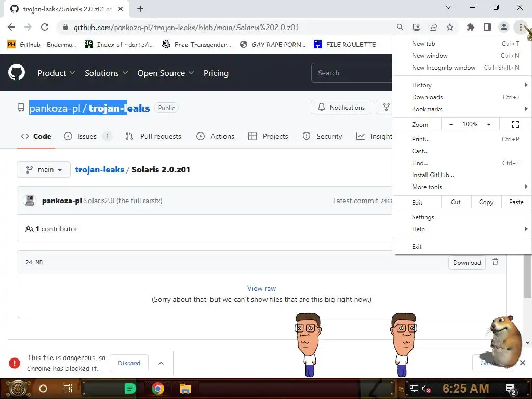Go to GitHub home via Octocat logo
The image size is (532, 399).
tap(16, 73)
